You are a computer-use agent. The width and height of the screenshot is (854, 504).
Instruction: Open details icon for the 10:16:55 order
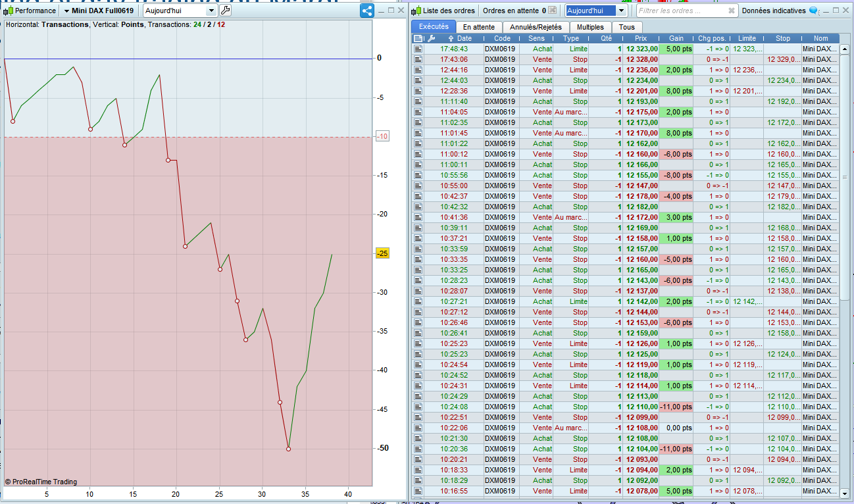click(x=418, y=491)
